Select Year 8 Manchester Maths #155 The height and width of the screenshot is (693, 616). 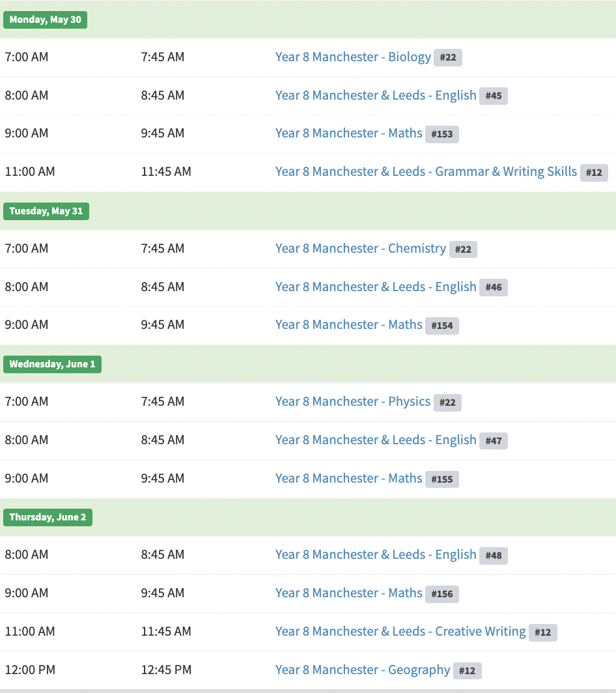[348, 478]
